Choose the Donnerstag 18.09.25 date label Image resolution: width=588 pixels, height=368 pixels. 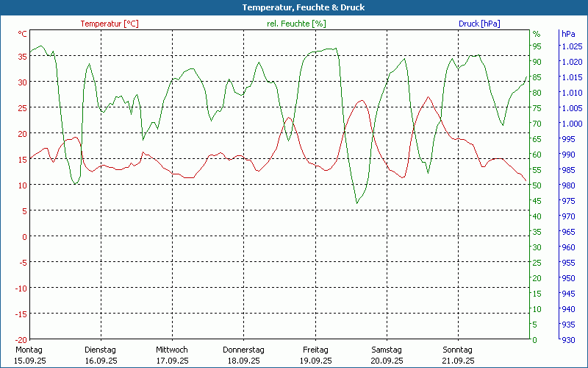[x=243, y=355]
